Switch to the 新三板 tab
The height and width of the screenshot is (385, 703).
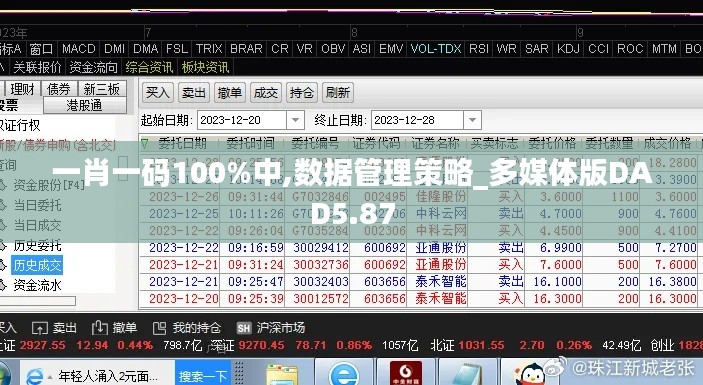[x=102, y=89]
